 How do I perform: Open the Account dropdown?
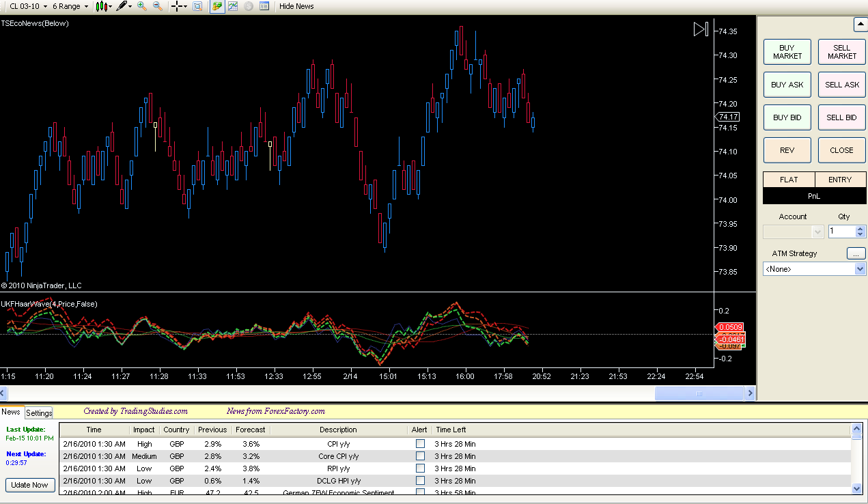[794, 232]
